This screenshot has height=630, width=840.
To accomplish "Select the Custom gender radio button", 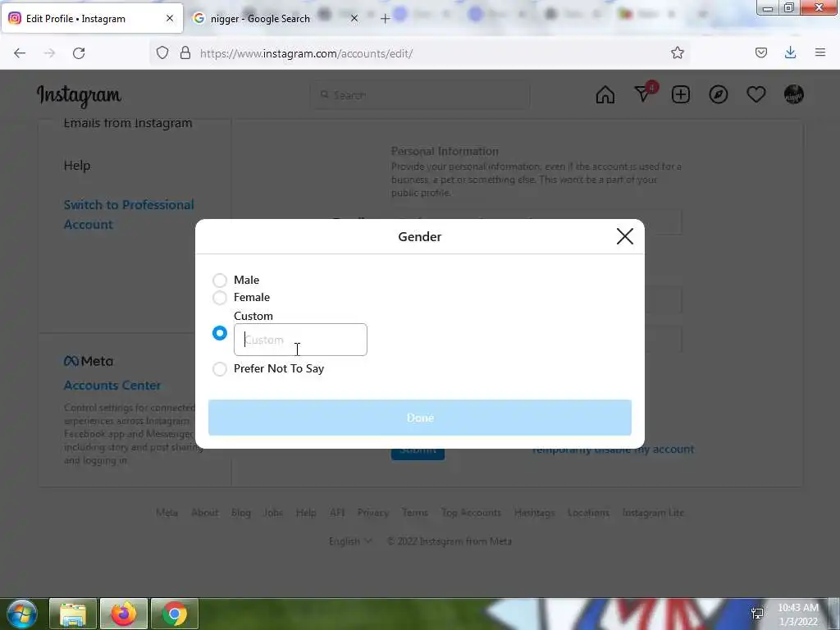I will (x=220, y=333).
